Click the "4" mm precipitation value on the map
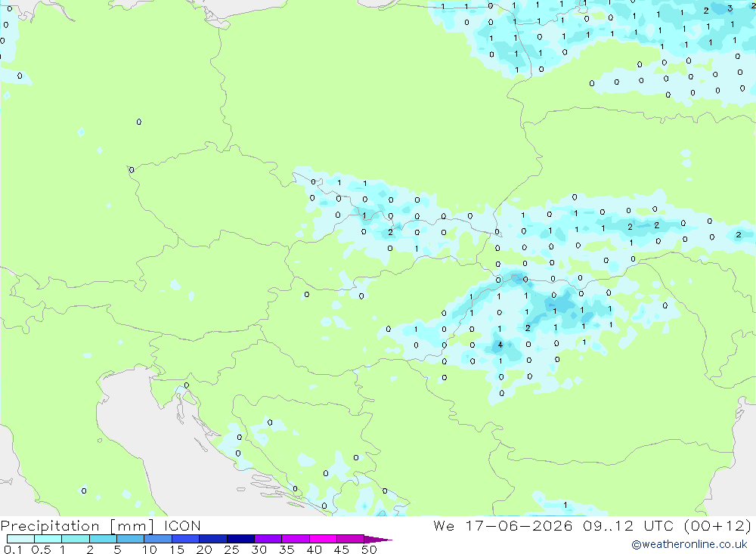The image size is (756, 554). click(x=500, y=345)
